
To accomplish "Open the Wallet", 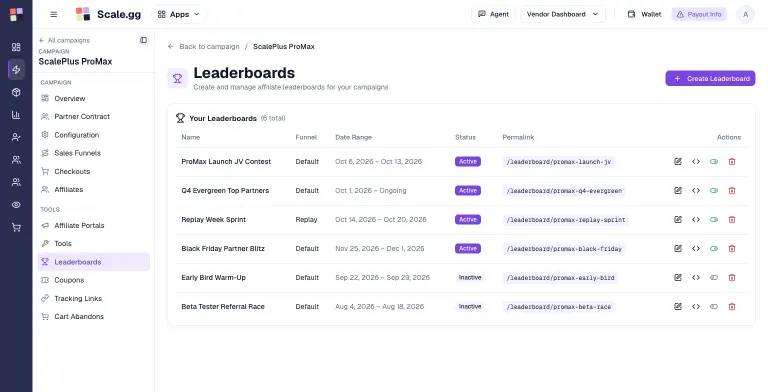I will click(644, 14).
